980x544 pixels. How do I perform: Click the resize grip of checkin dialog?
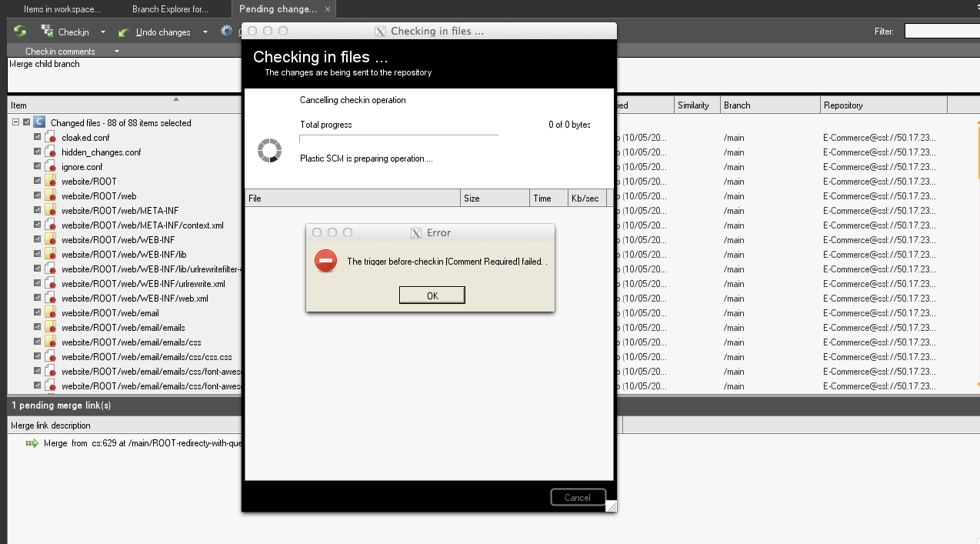click(x=611, y=506)
